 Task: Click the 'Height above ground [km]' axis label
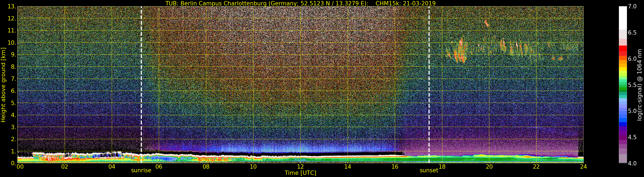tap(3, 85)
